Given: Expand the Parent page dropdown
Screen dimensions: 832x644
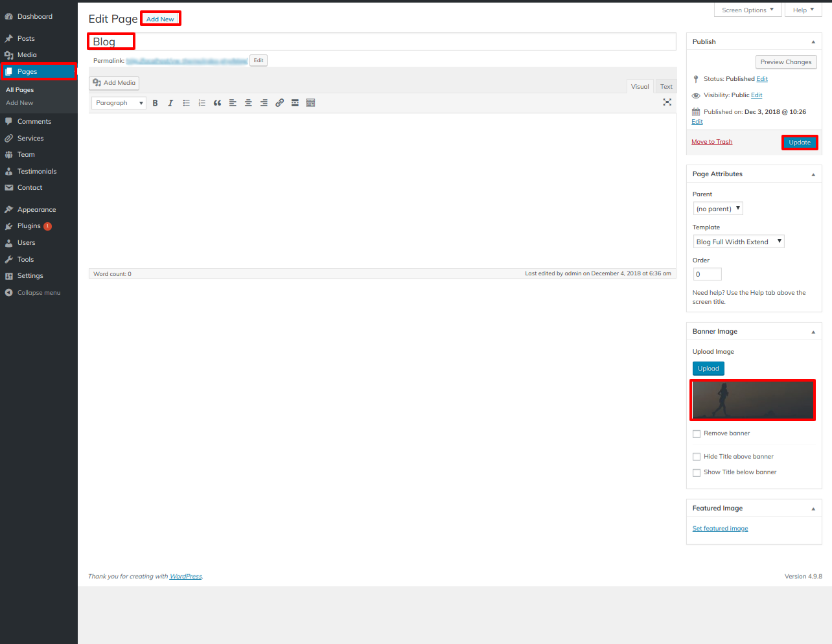Looking at the screenshot, I should [x=718, y=209].
